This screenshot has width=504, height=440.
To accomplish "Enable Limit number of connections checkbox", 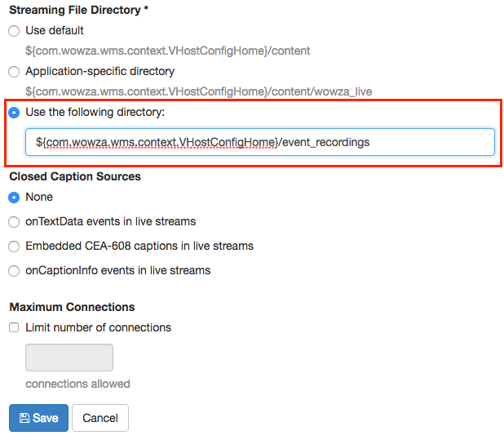I will (x=14, y=328).
